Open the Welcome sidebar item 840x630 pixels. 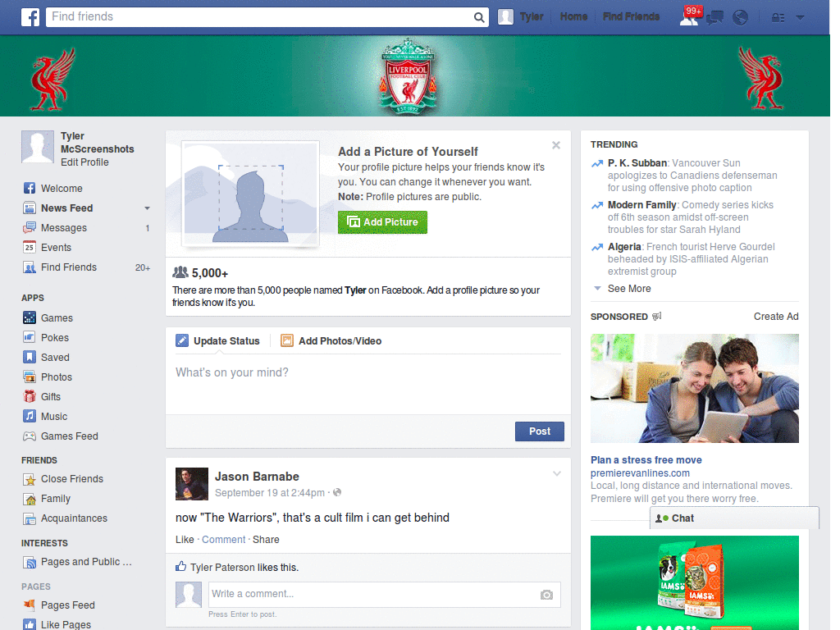(x=62, y=189)
